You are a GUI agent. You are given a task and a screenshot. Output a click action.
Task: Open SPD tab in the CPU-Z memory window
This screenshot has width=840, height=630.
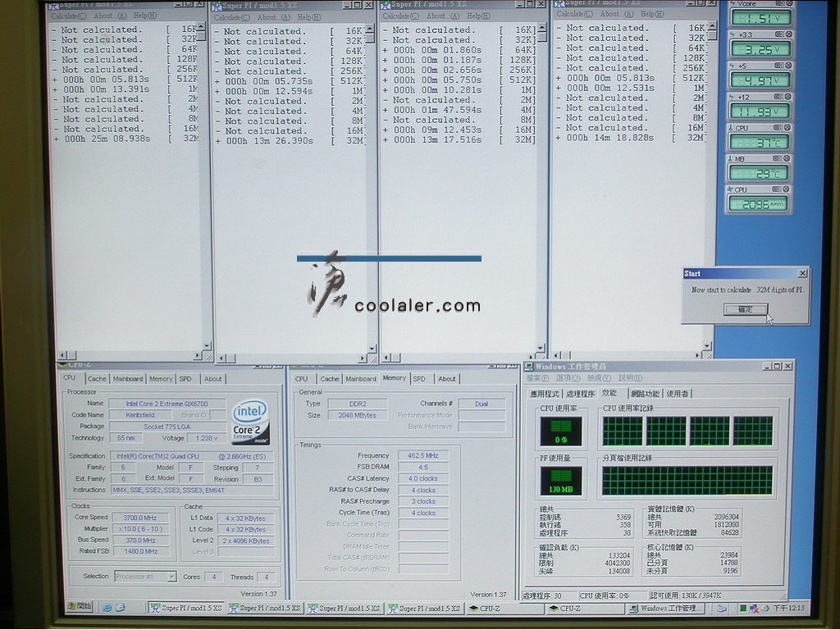point(419,379)
